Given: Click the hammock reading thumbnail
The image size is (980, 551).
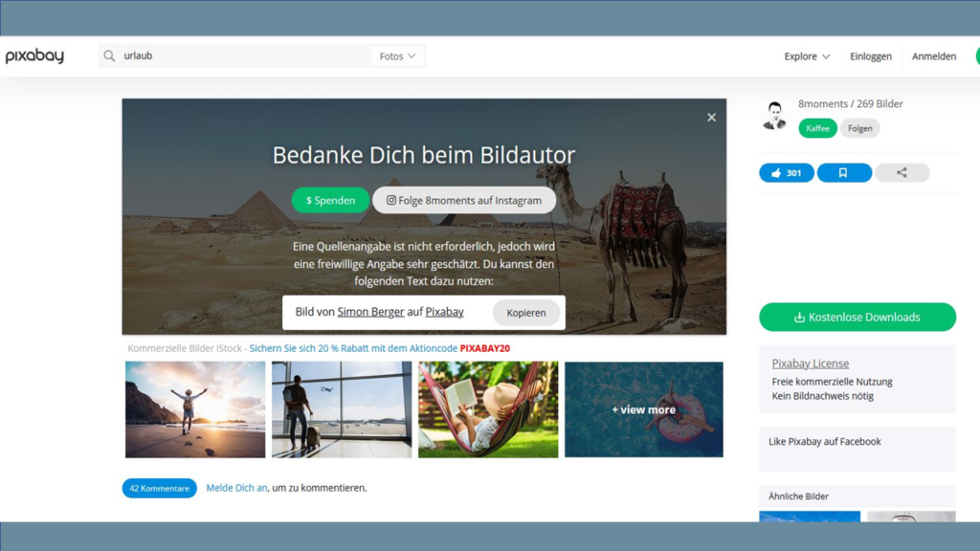Looking at the screenshot, I should pyautogui.click(x=488, y=409).
